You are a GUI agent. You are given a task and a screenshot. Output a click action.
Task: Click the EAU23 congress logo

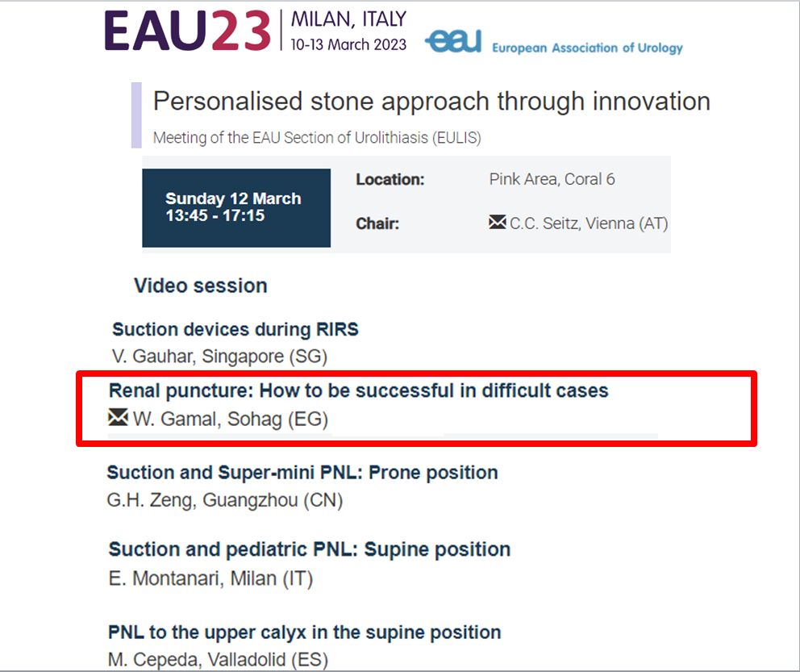tap(187, 31)
